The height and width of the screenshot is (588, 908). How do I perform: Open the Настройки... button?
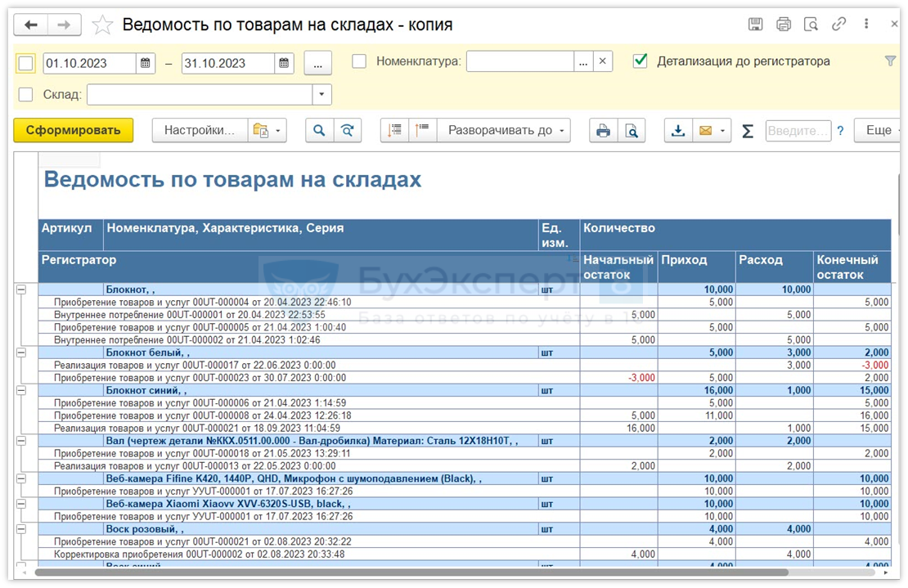click(200, 131)
